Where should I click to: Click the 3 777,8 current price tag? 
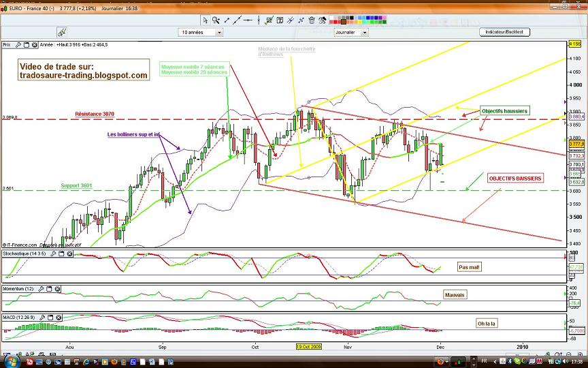coord(576,144)
